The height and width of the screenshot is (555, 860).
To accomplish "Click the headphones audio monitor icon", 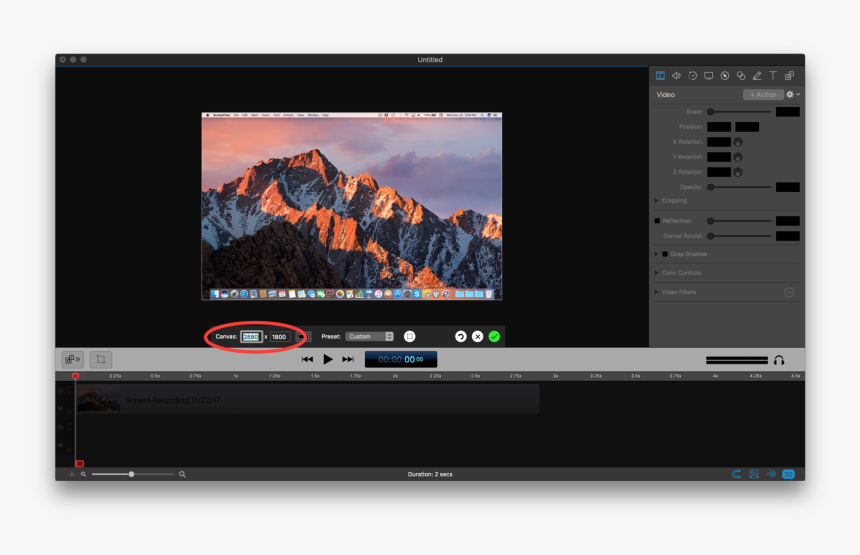I will pyautogui.click(x=779, y=360).
